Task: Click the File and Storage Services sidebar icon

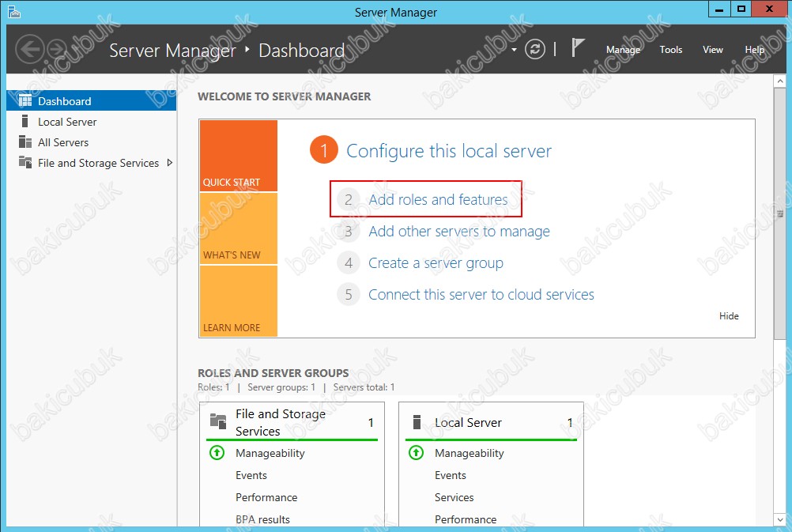Action: [25, 162]
